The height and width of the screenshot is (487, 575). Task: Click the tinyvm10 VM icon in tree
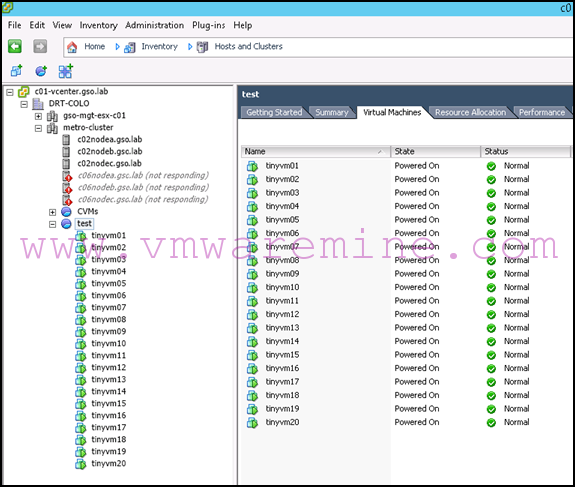pos(81,344)
